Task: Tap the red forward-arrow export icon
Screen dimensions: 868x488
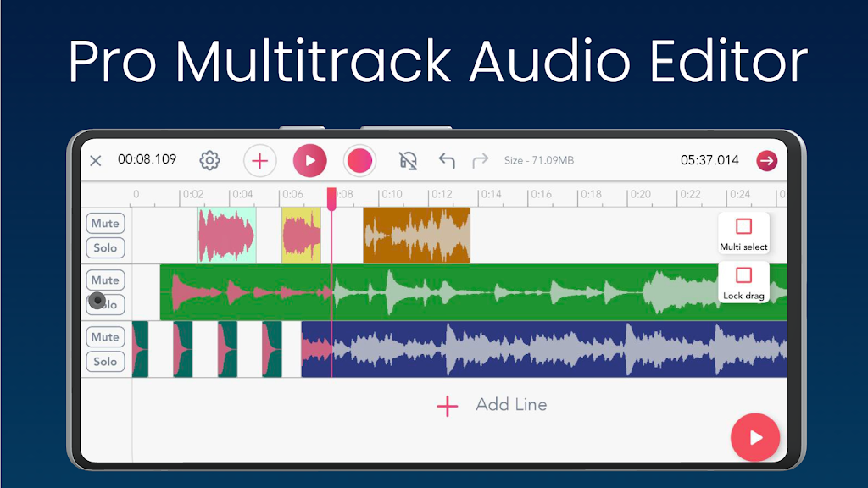Action: [x=767, y=160]
